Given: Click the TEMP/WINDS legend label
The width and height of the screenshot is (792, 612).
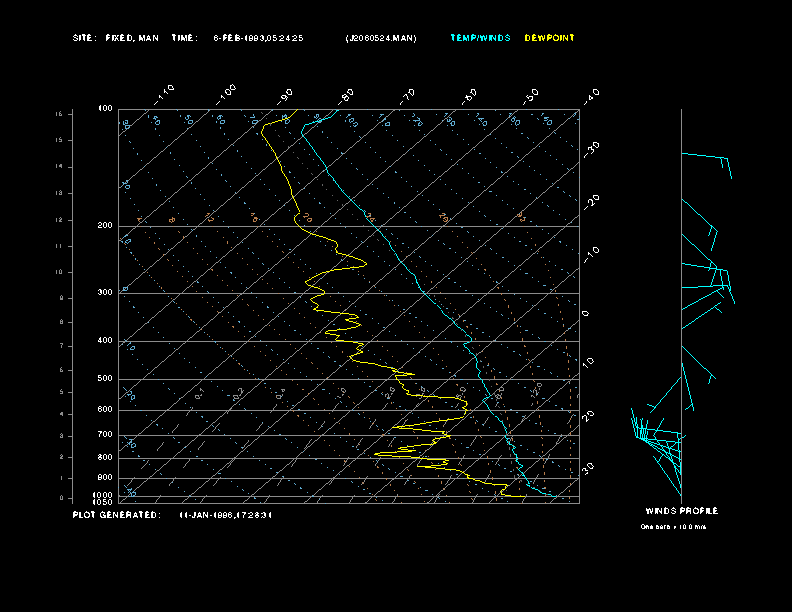Looking at the screenshot, I should point(480,38).
